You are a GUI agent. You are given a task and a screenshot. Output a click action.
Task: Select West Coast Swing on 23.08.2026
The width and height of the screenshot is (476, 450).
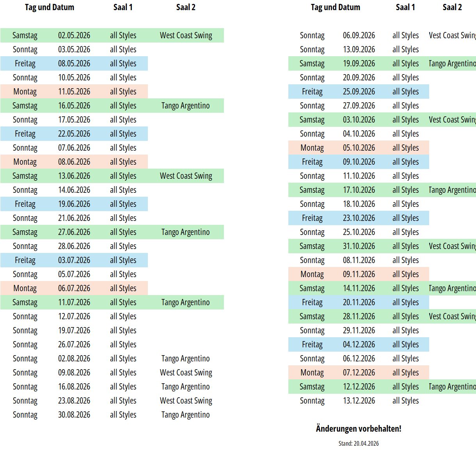(186, 401)
